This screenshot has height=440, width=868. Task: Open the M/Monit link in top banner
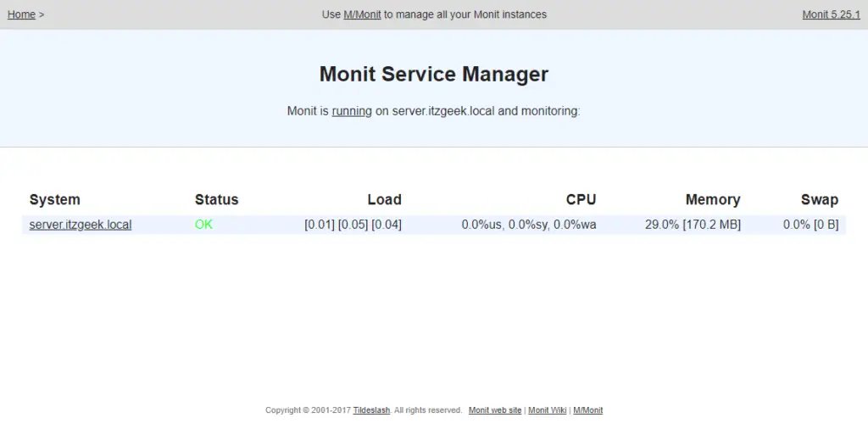tap(362, 14)
